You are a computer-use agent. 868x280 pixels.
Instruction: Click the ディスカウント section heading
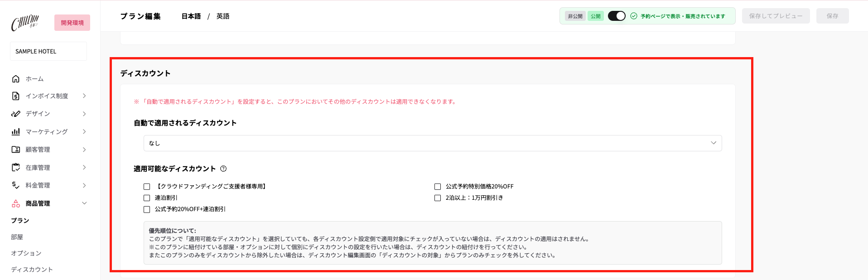pyautogui.click(x=145, y=73)
